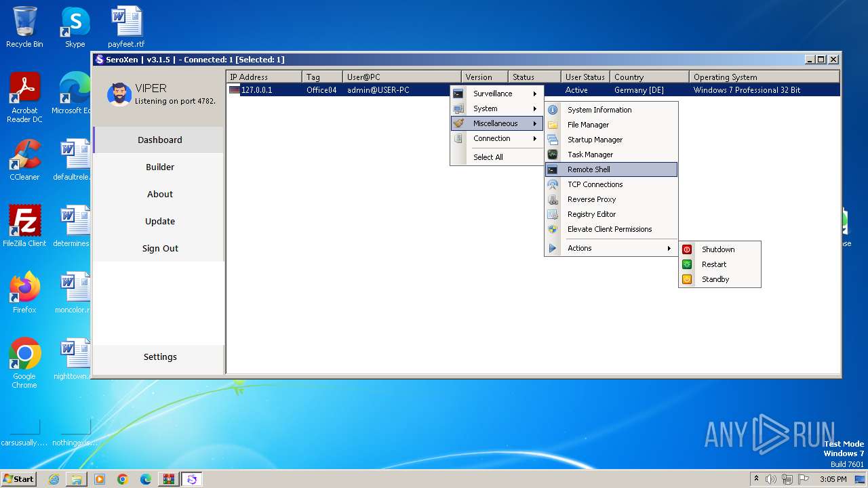Click the Remote Shell terminal icon
Image resolution: width=868 pixels, height=488 pixels.
point(553,169)
